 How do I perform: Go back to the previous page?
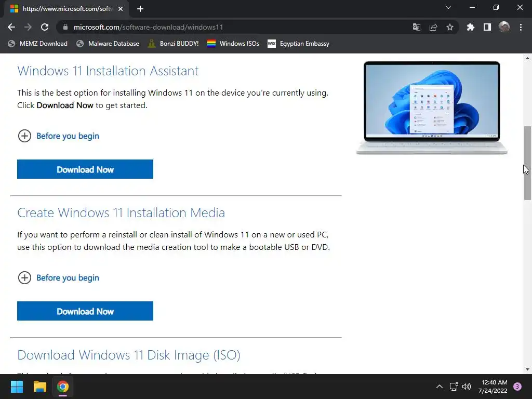coord(11,27)
